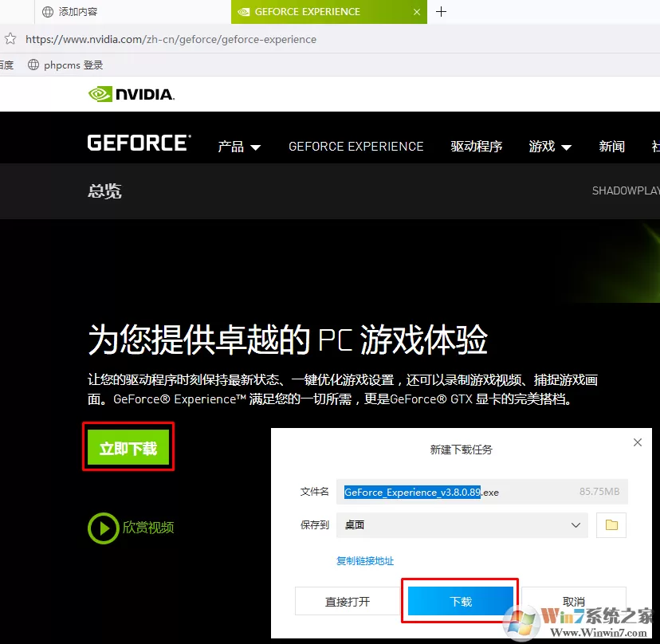Expand the 产品 dropdown menu
Image resolution: width=660 pixels, height=644 pixels.
click(x=239, y=147)
